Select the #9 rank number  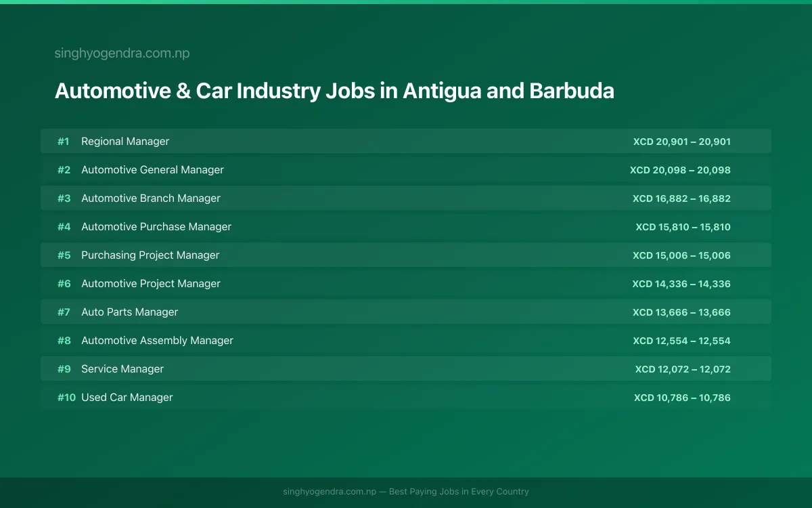(x=64, y=369)
